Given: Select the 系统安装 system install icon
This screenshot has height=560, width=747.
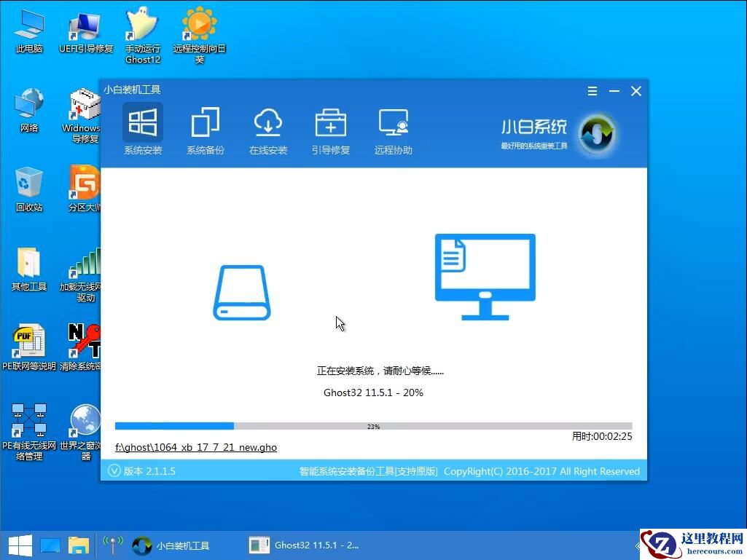Looking at the screenshot, I should pyautogui.click(x=143, y=130).
